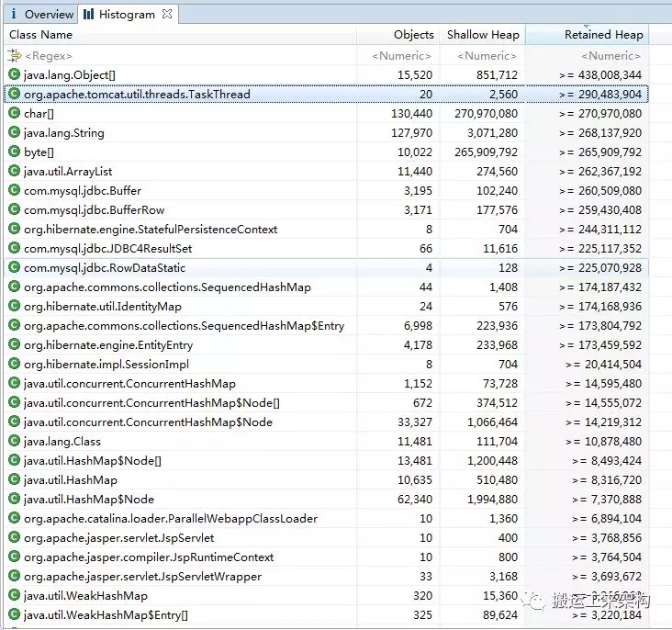
Task: Click class icon of com.mysql.jdbc.Buffer
Action: click(14, 190)
